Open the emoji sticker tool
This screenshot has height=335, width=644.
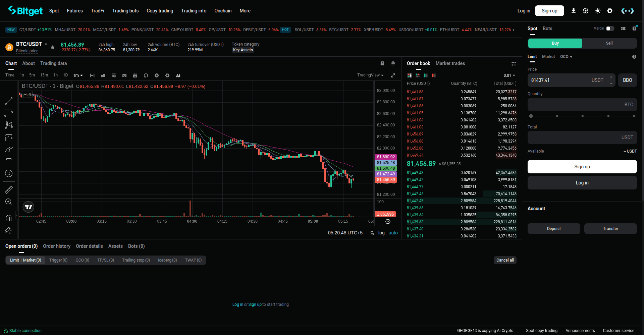[x=9, y=173]
